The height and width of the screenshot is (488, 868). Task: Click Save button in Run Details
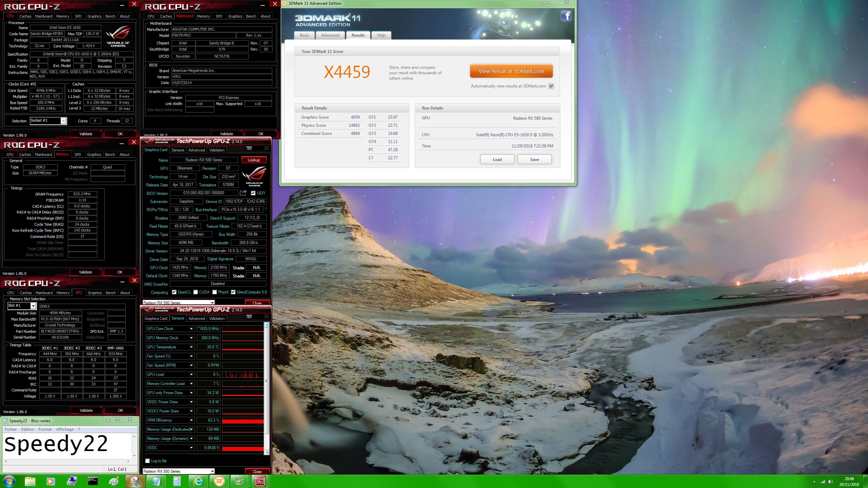[x=534, y=160]
